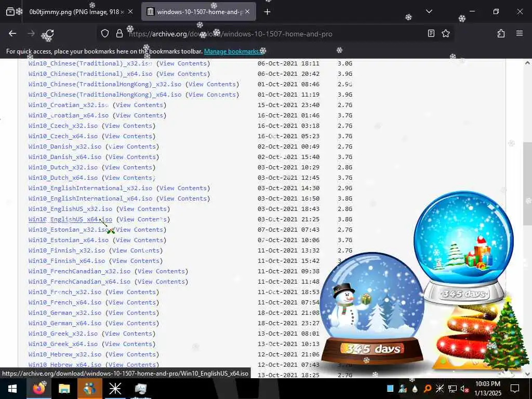Open a new browser tab
Screen dimensions: 532x399
(268, 12)
